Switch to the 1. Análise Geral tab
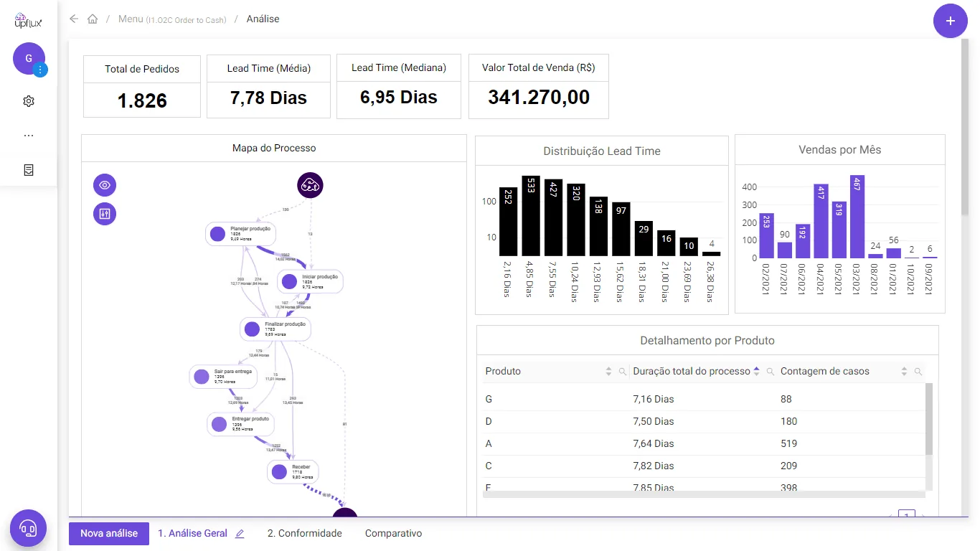This screenshot has width=980, height=551. click(192, 534)
